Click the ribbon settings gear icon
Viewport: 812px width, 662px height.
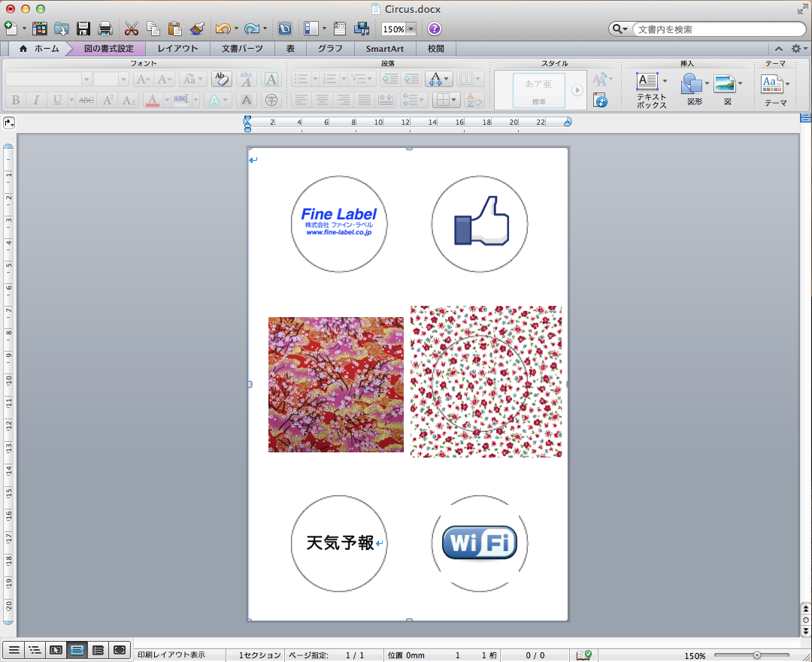[x=796, y=49]
